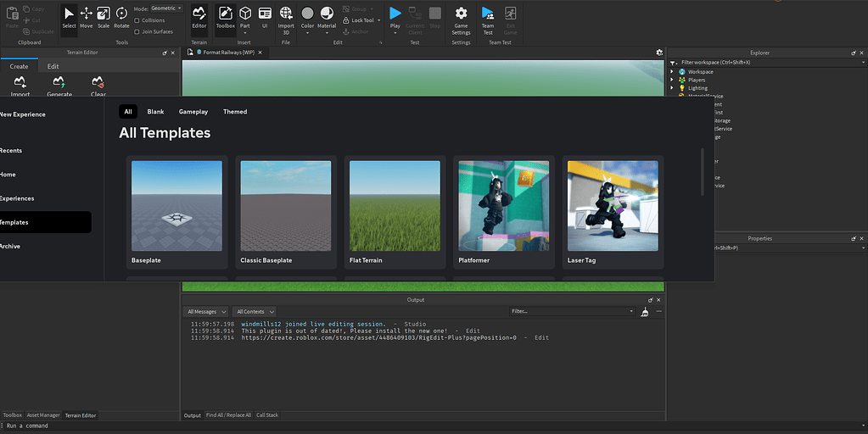868x434 pixels.
Task: Select the Gameplay templates filter
Action: click(x=193, y=112)
